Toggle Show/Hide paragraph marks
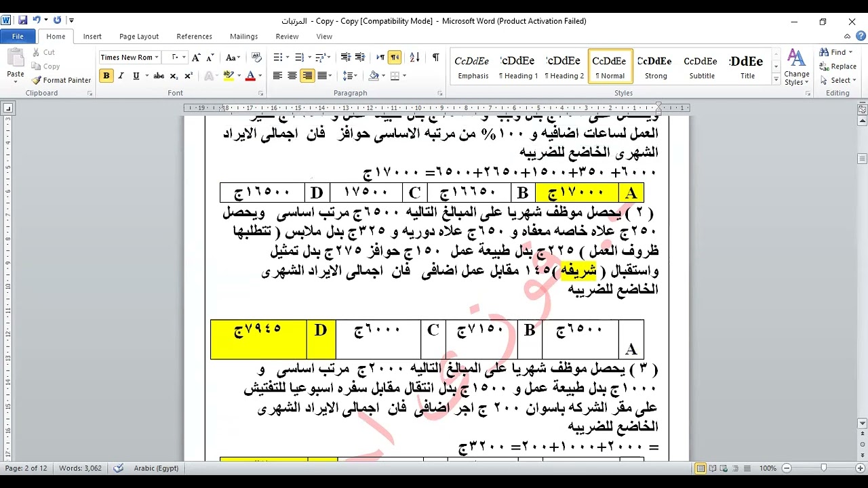 [435, 58]
